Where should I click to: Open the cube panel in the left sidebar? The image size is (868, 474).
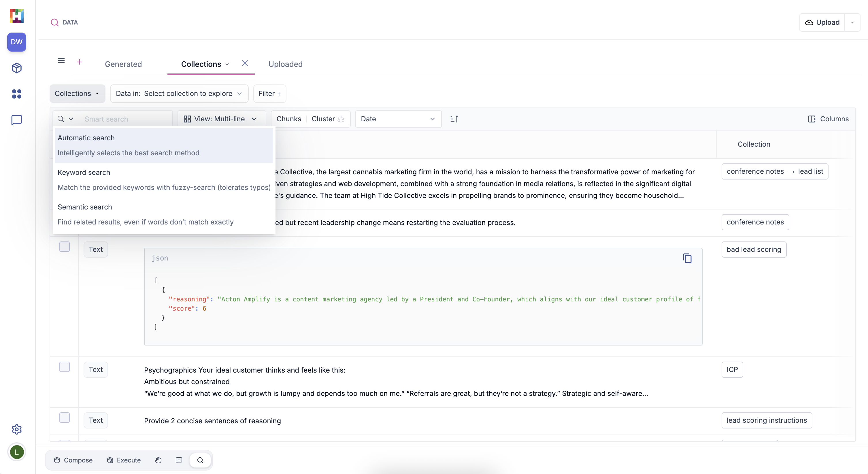(x=16, y=68)
